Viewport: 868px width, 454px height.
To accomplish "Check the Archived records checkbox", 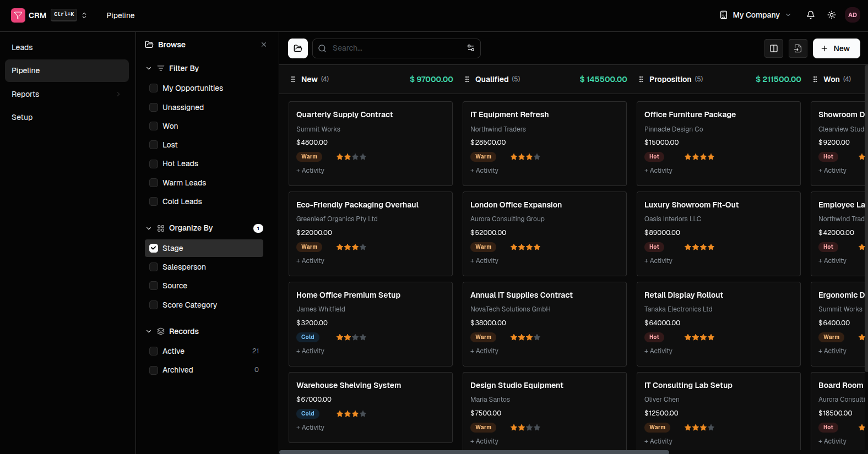I will (x=154, y=370).
